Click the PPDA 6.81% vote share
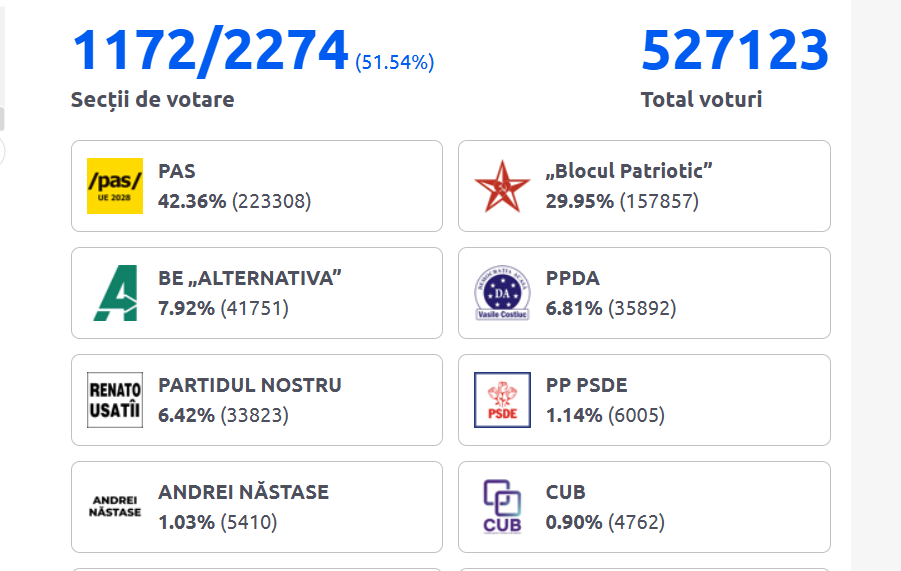901x571 pixels. click(573, 308)
